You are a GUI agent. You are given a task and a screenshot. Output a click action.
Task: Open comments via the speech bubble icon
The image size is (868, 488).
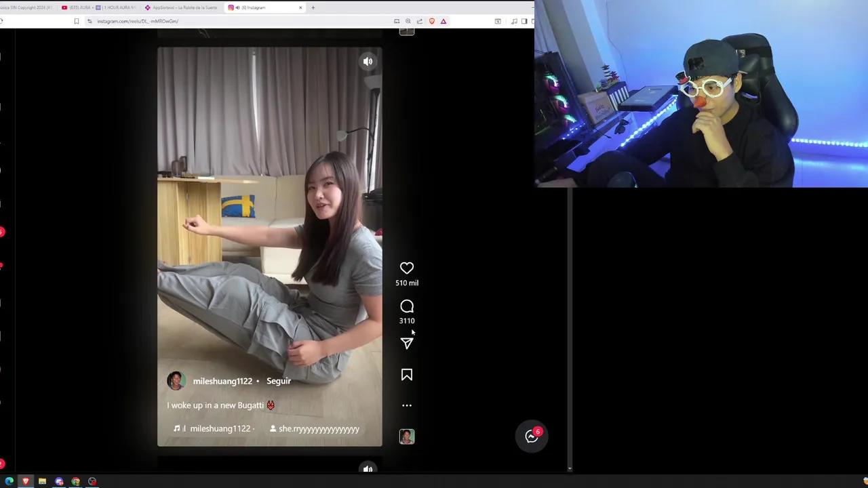[407, 306]
